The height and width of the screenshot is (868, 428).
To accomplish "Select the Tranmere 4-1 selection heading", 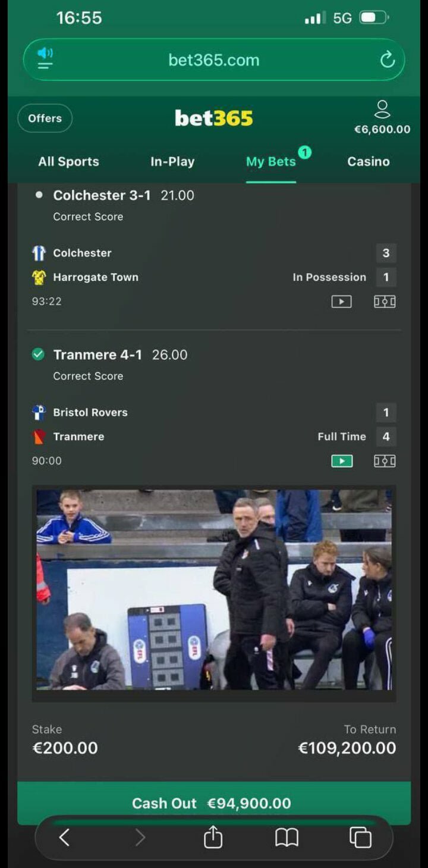I will (97, 355).
